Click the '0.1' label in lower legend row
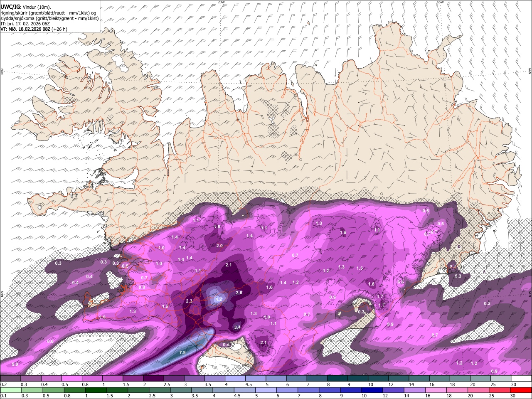The height and width of the screenshot is (399, 532). click(x=3, y=396)
